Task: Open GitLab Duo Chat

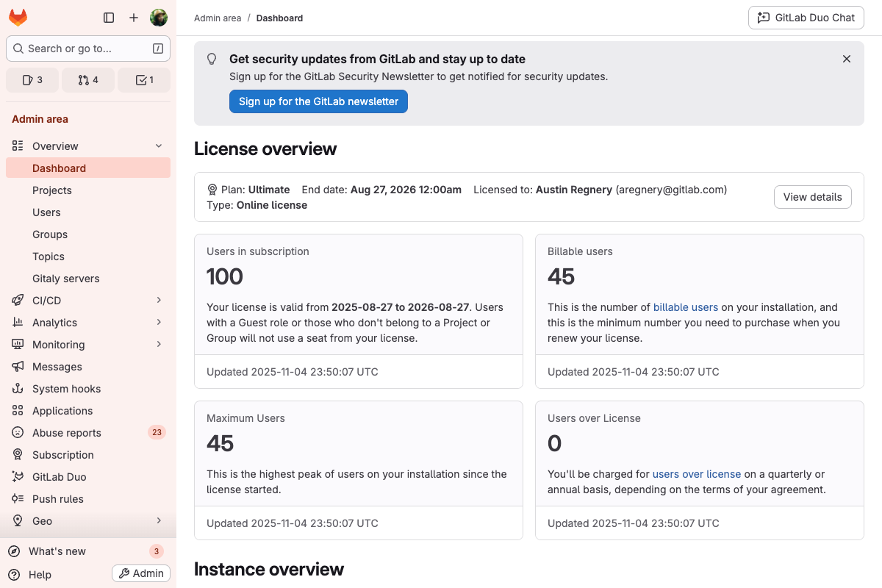Action: [x=806, y=18]
